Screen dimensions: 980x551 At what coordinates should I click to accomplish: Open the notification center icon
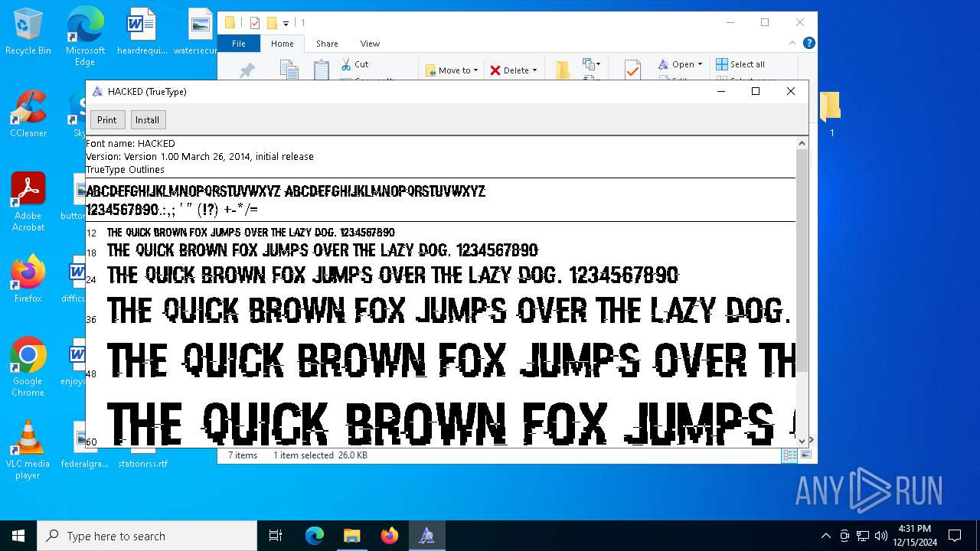[955, 536]
